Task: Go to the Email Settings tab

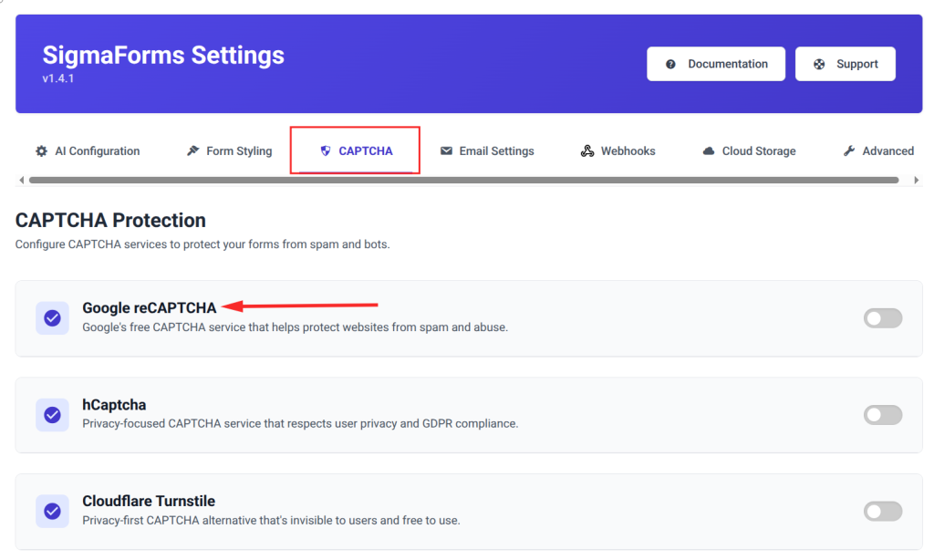Action: (x=487, y=151)
